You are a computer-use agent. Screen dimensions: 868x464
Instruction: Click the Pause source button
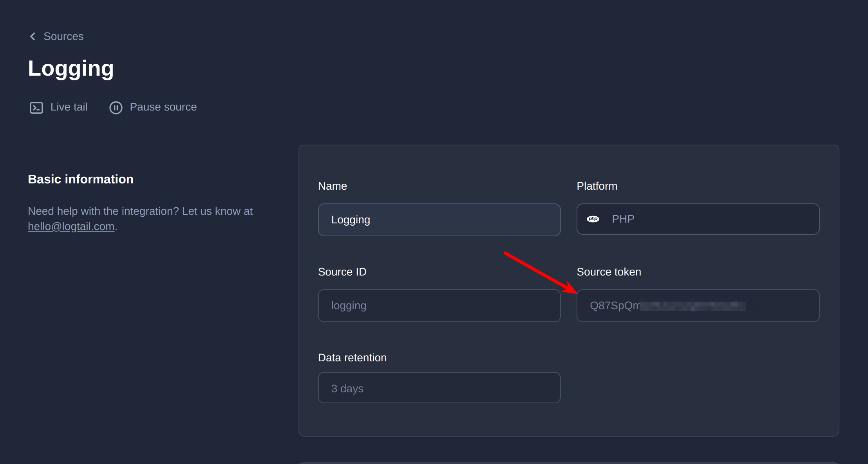tap(153, 107)
